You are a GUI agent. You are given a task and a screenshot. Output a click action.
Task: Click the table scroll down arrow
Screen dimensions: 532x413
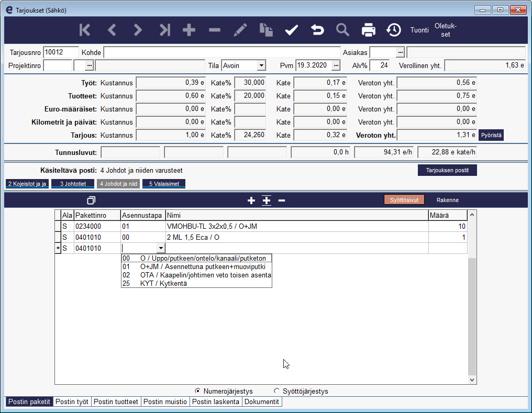(472, 380)
